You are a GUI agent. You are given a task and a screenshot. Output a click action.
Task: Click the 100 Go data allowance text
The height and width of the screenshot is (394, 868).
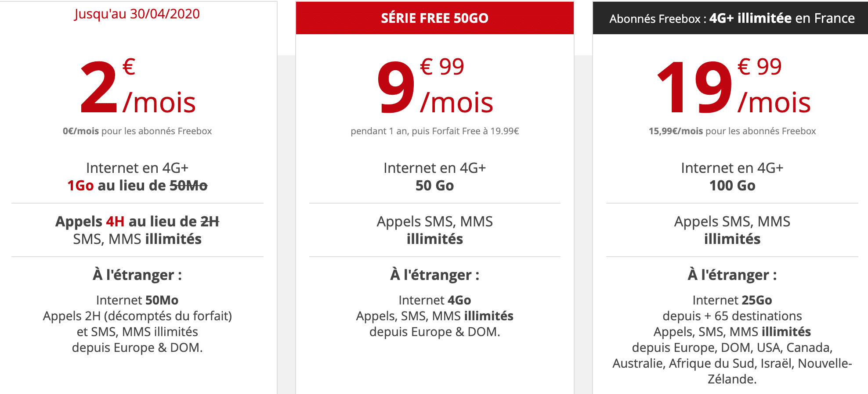tap(732, 186)
